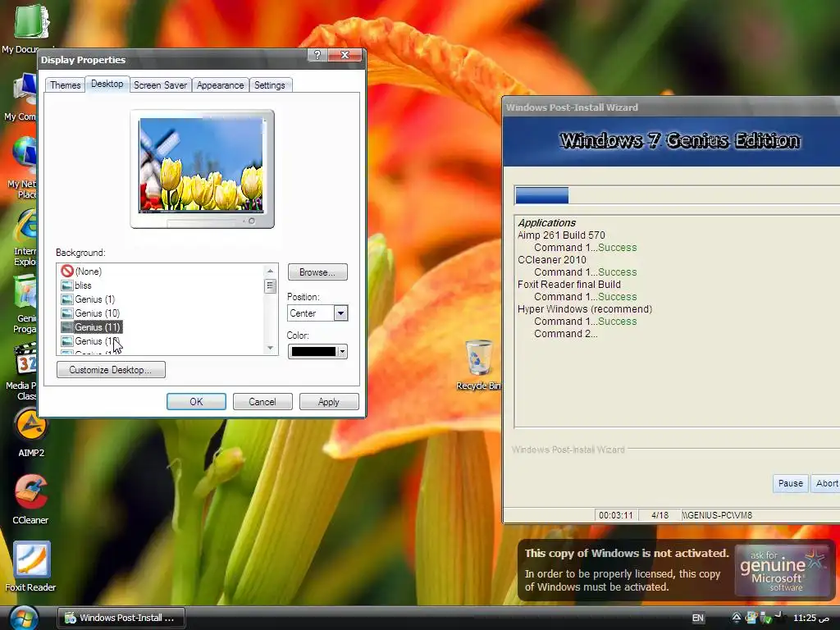Click Aimp 261 Build 570 entry
Viewport: 840px width, 630px height.
pos(561,235)
